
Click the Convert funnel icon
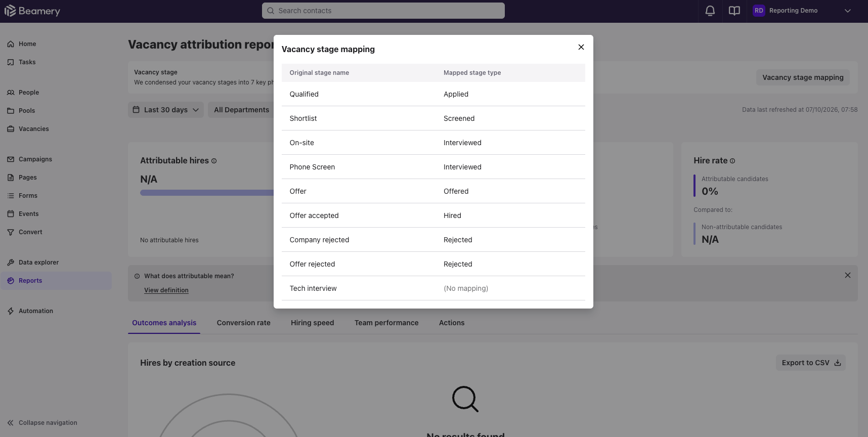tap(11, 232)
